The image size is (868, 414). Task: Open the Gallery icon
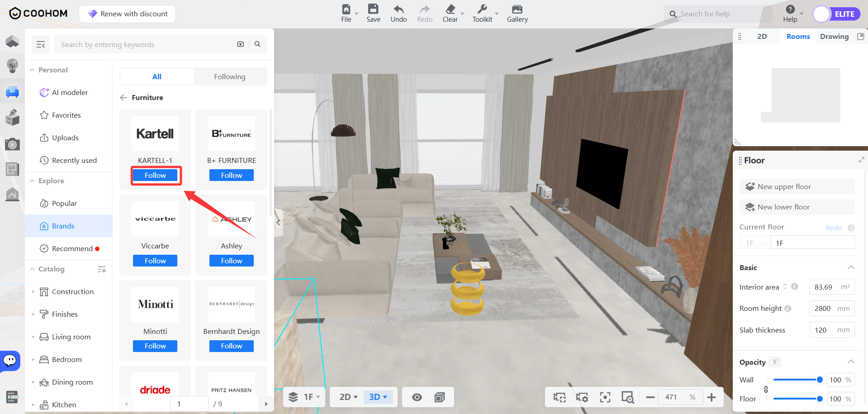coord(517,10)
